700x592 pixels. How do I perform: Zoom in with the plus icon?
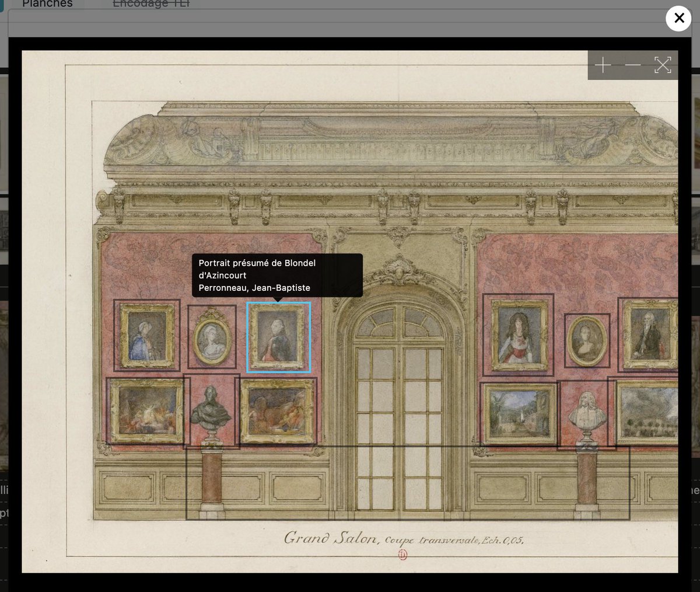click(x=603, y=65)
